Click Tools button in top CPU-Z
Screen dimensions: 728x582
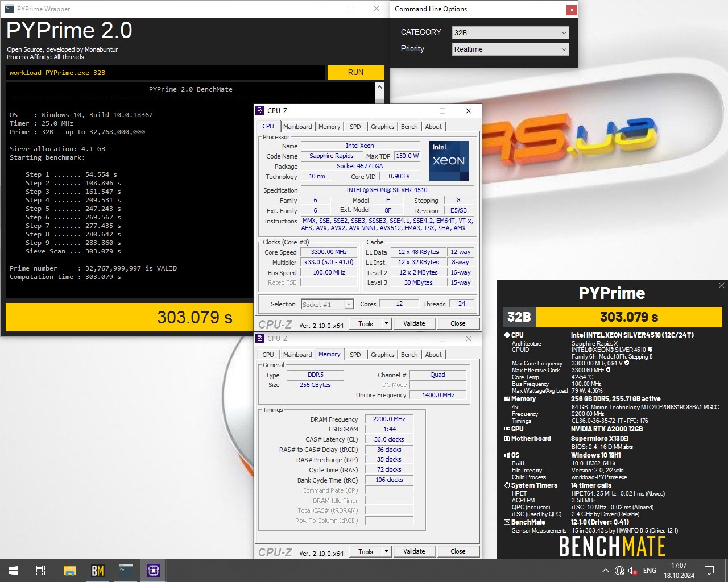[366, 323]
